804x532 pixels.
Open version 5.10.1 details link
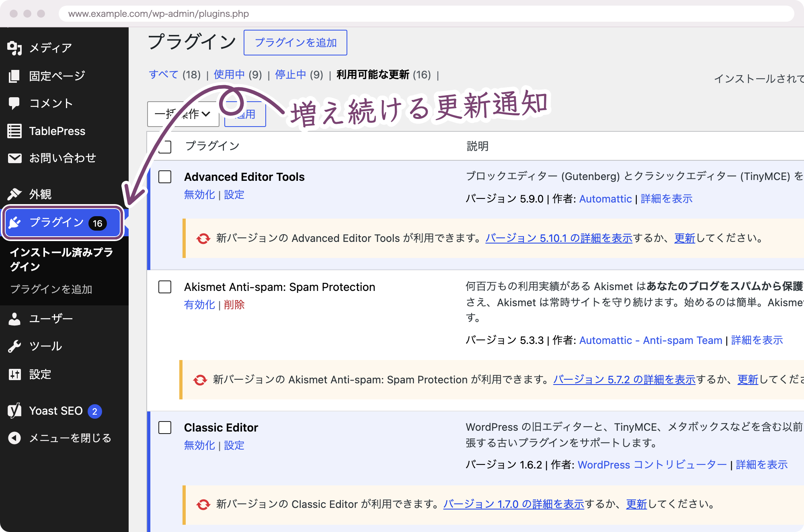(x=559, y=238)
